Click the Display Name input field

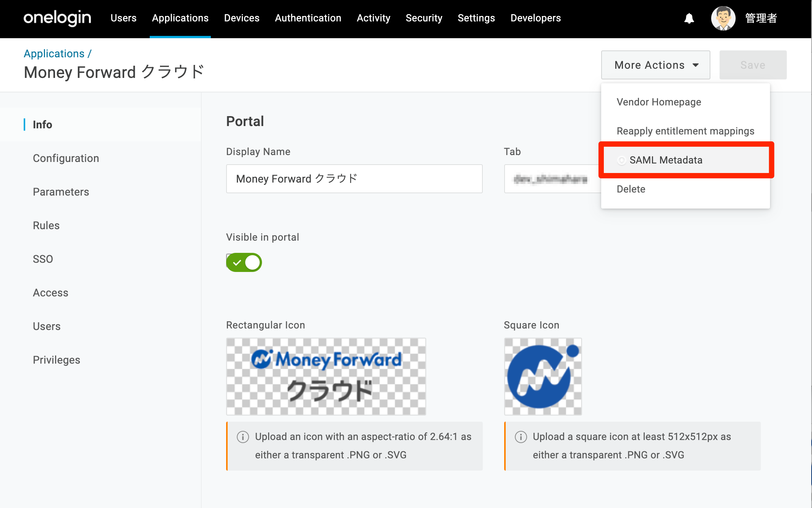click(354, 179)
